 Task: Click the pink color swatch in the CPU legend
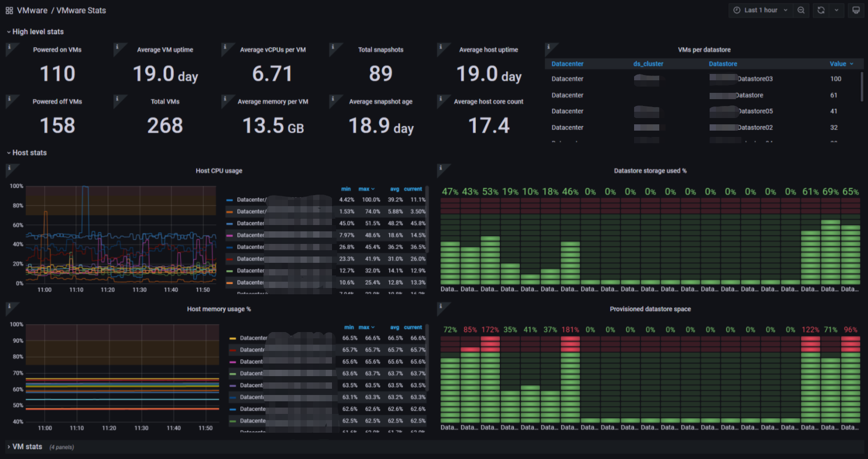[230, 236]
